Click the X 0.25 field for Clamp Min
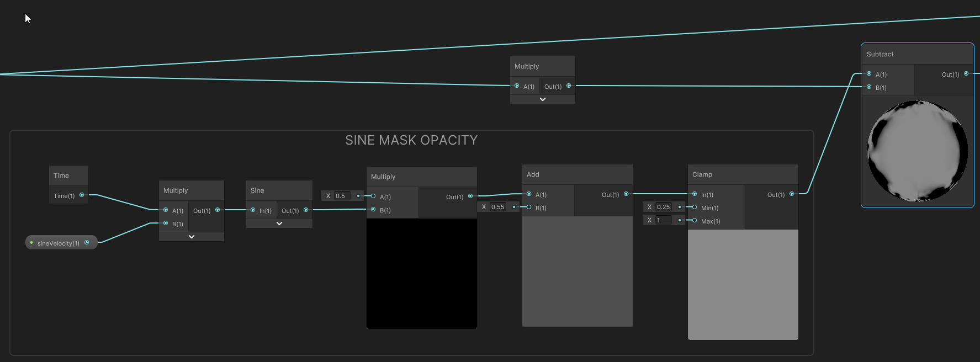 (x=664, y=207)
